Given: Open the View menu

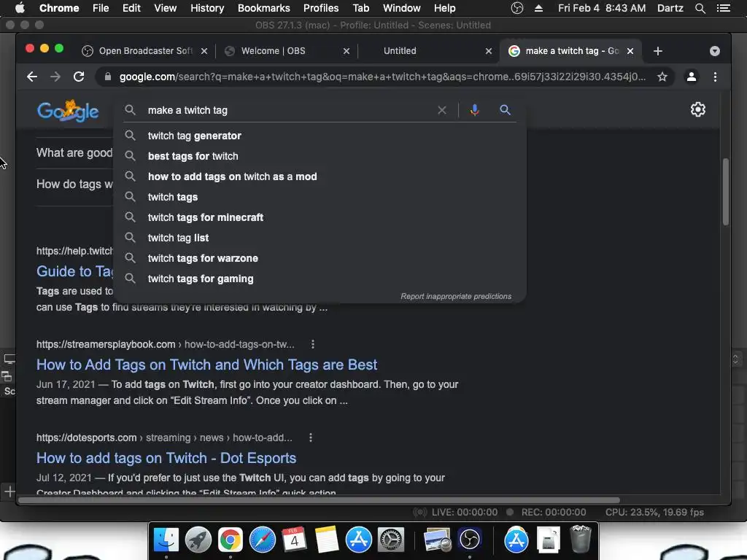Looking at the screenshot, I should (x=166, y=8).
